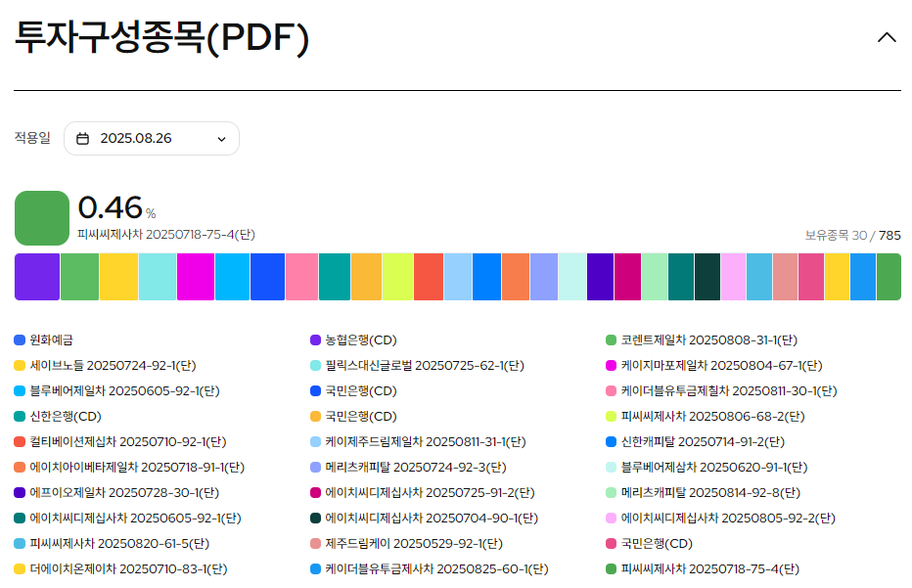
Task: Open the 적용일 date dropdown showing 2025.08.26
Action: click(152, 138)
